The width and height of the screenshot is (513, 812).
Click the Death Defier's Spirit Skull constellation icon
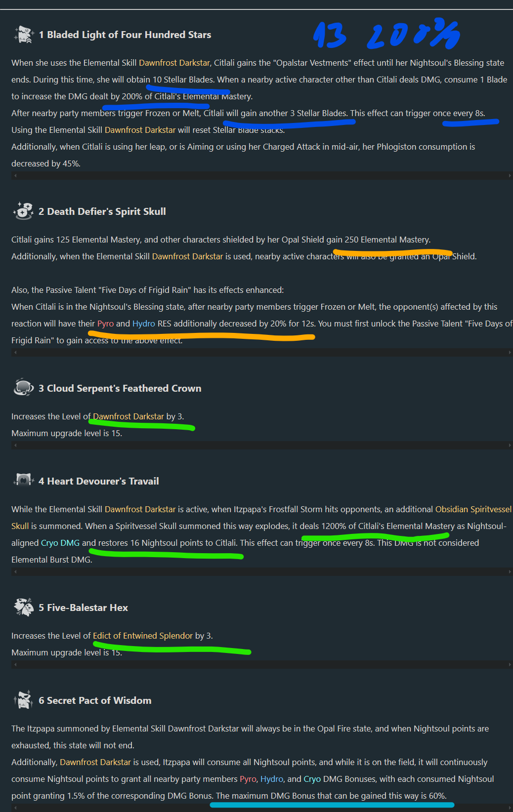23,211
